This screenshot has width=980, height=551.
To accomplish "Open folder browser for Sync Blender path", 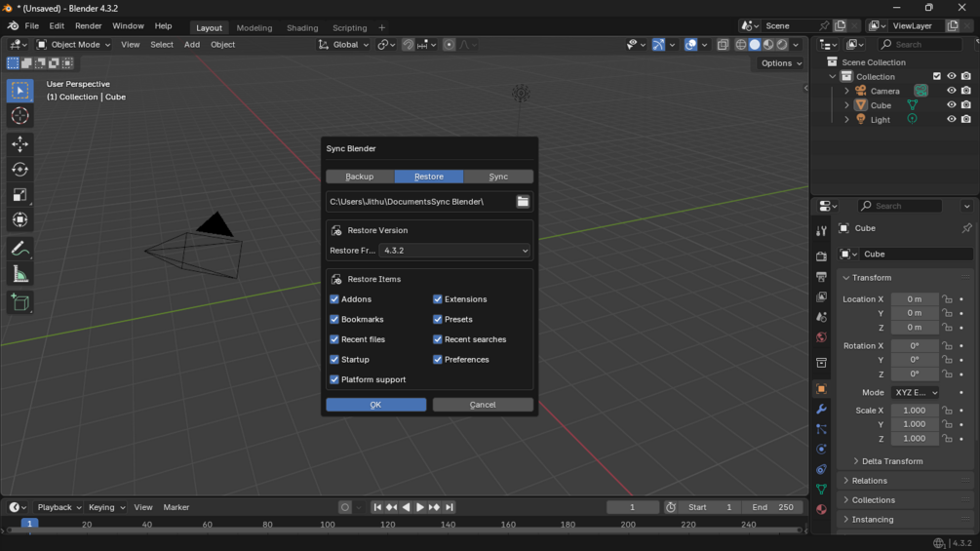I will [x=523, y=202].
